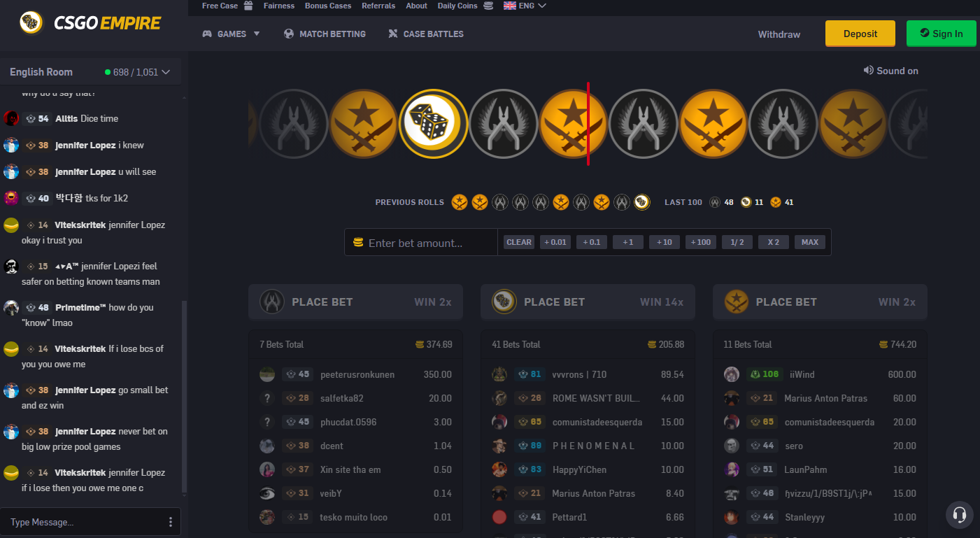This screenshot has height=538, width=980.
Task: Click the yellow Deposit button
Action: pos(860,34)
